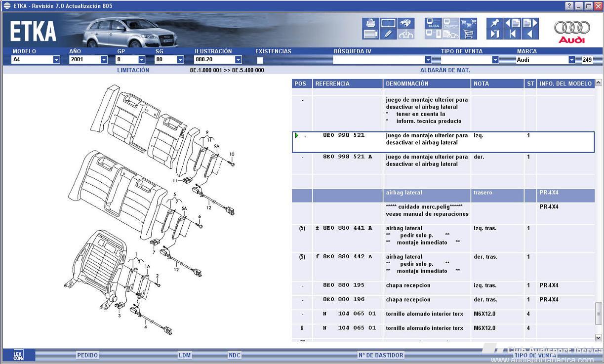Viewport: 604px width, 364px height.
Task: Expand the Tipo de Venta dropdown
Action: (495, 60)
